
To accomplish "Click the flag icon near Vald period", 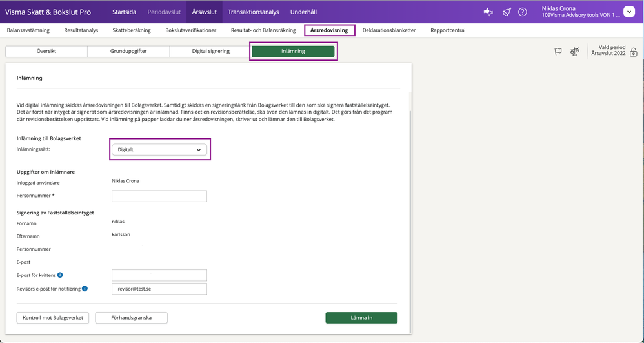I will click(x=558, y=52).
